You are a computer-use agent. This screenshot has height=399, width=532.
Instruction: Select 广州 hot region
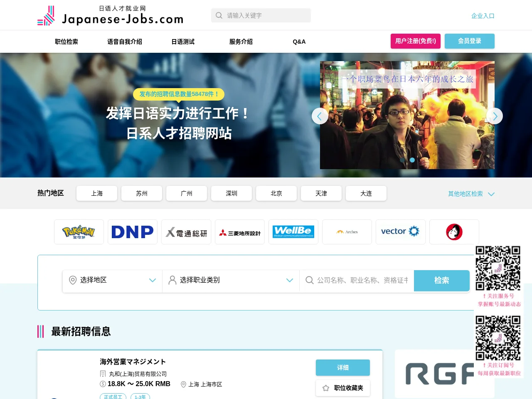(x=187, y=193)
